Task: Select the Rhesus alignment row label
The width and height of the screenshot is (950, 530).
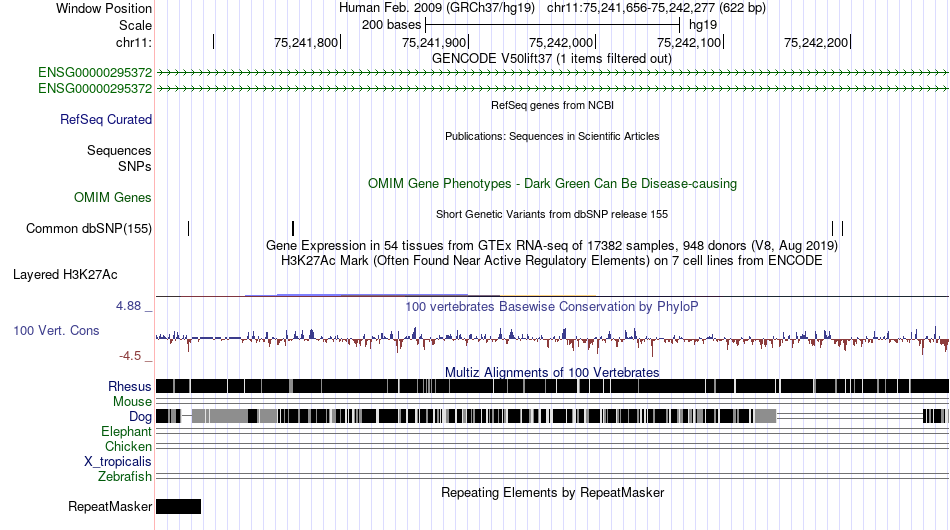Action: 130,386
